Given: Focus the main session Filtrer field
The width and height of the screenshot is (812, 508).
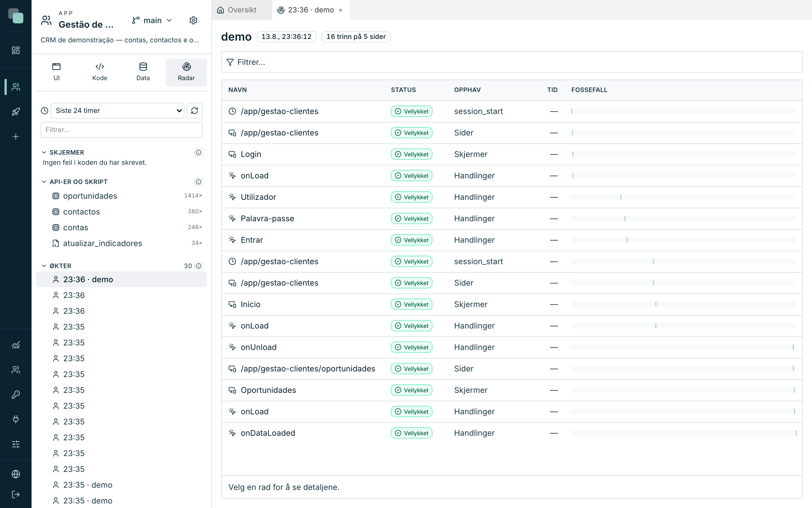Looking at the screenshot, I should click(512, 62).
